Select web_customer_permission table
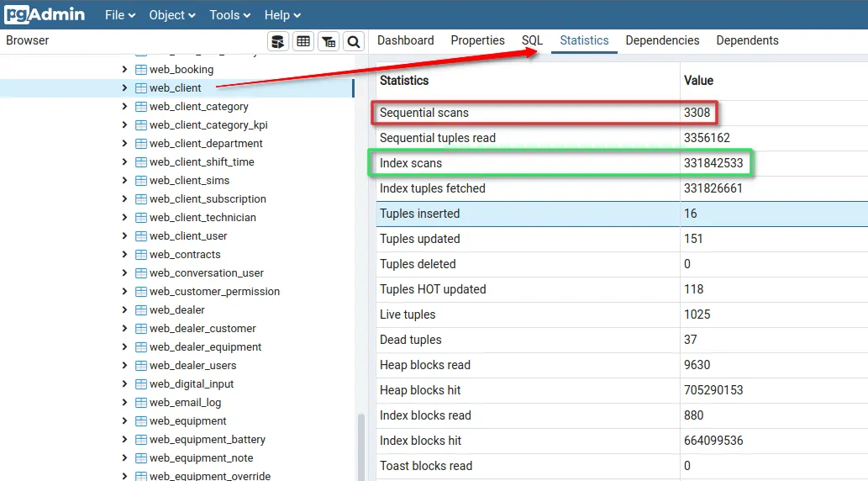 (x=214, y=292)
